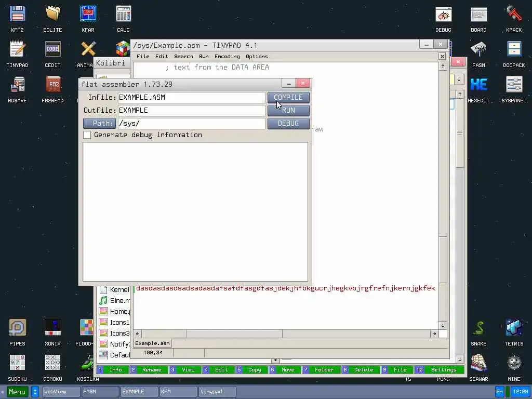Switch to KFM in the taskbar
Image resolution: width=532 pixels, height=399 pixels.
click(x=178, y=392)
